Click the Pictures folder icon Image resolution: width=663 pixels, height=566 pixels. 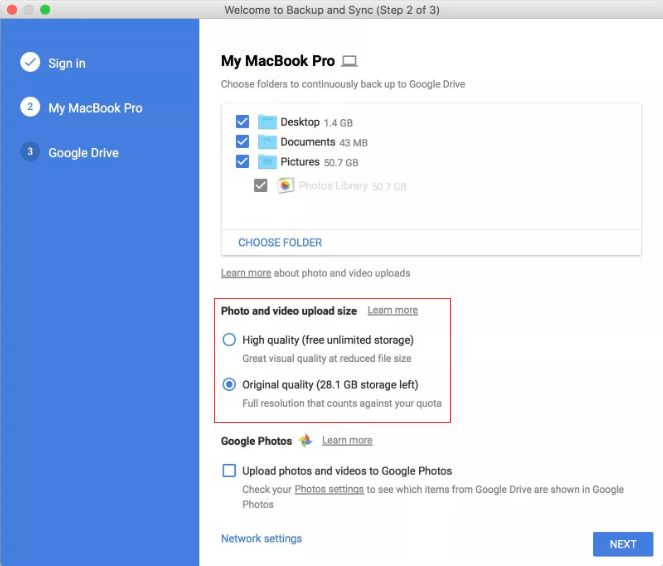(x=267, y=162)
